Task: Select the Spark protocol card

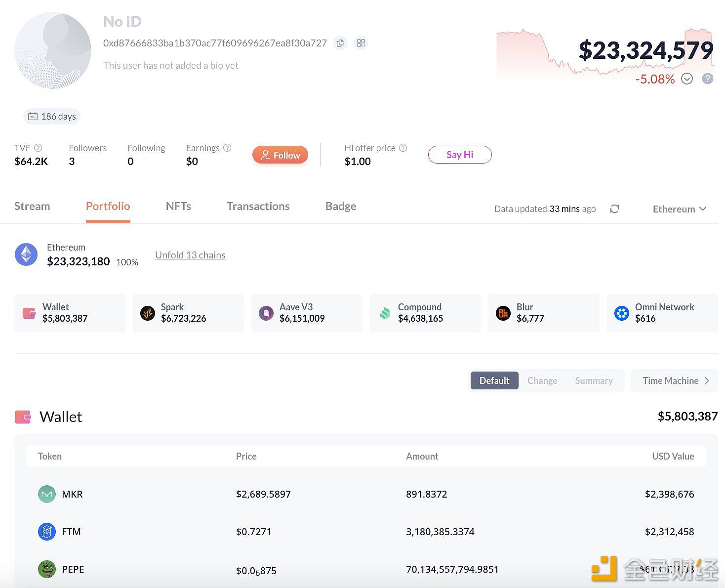Action: pyautogui.click(x=188, y=313)
